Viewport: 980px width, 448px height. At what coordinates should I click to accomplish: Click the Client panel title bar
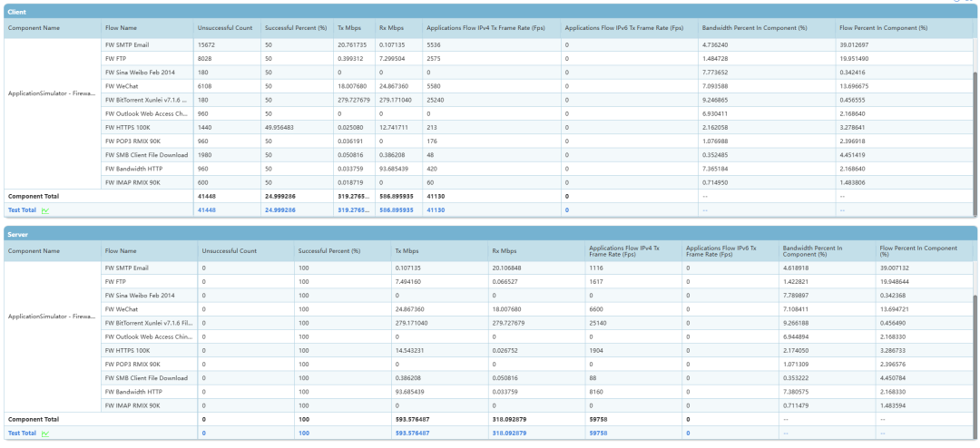pos(490,9)
